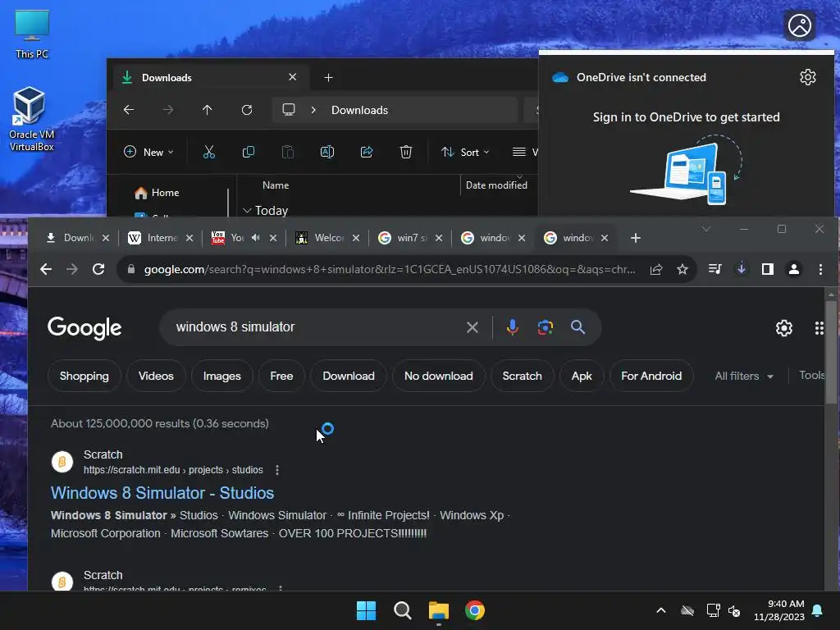Switch to the Internet Wikipedia tab in Chrome

(x=154, y=238)
